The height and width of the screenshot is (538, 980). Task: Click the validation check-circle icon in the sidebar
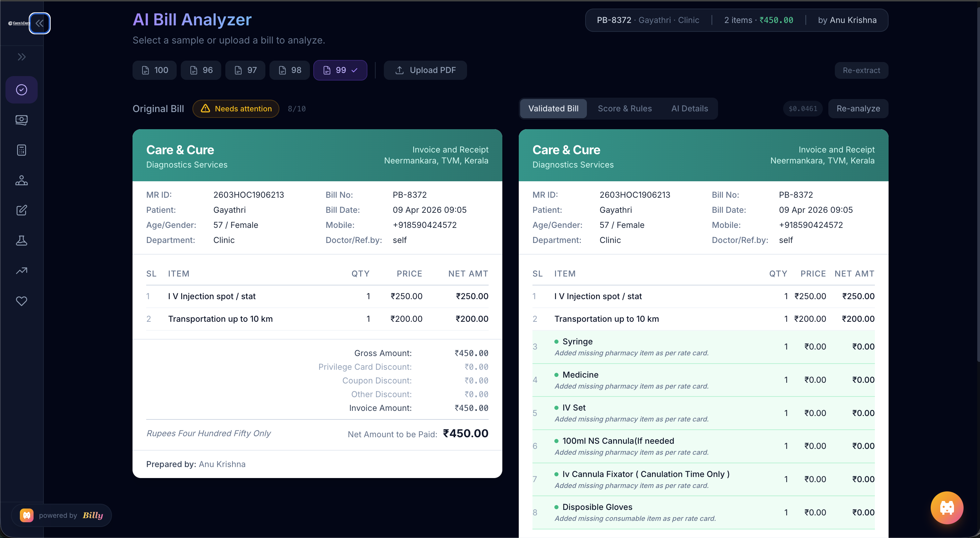[x=21, y=90]
